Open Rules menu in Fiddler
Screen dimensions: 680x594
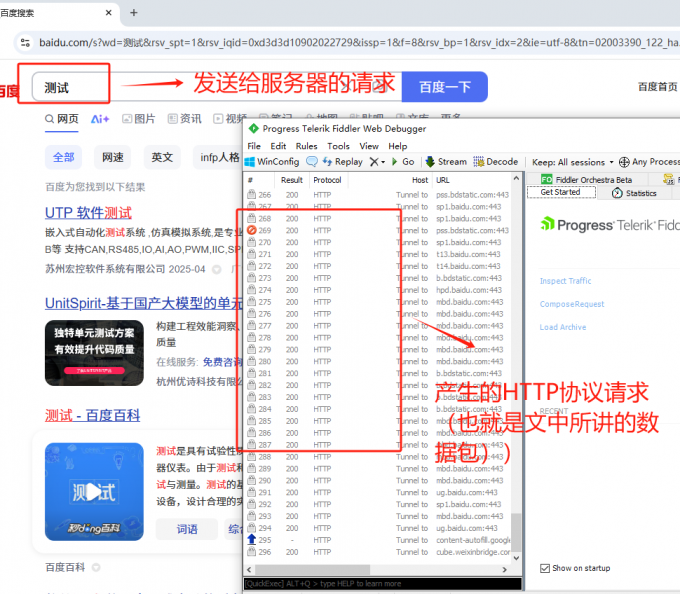pyautogui.click(x=306, y=146)
